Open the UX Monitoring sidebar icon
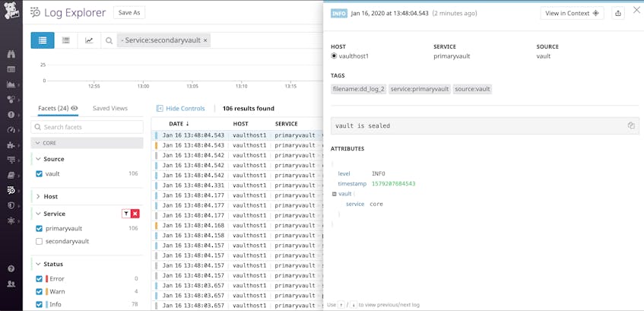The width and height of the screenshot is (644, 311). tap(11, 221)
